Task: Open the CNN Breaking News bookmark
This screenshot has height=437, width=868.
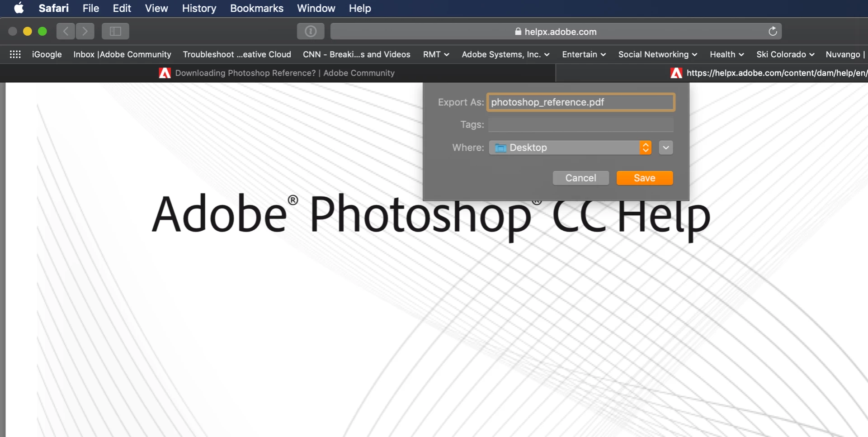Action: [x=356, y=54]
